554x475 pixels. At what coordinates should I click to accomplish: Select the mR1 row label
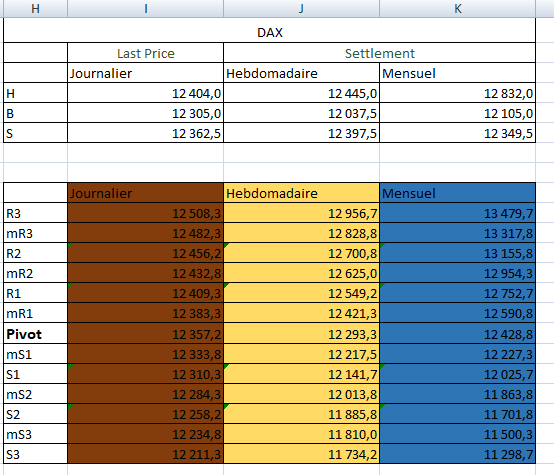(35, 313)
